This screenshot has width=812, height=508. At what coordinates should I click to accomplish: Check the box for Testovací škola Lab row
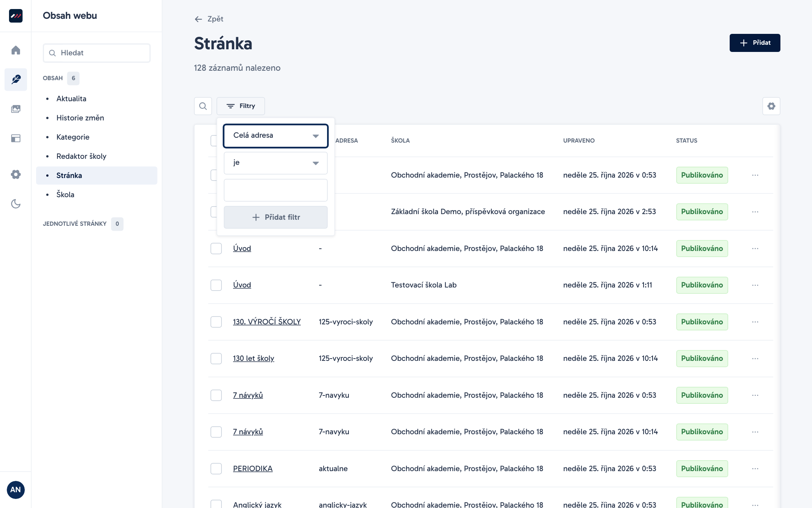coord(216,285)
